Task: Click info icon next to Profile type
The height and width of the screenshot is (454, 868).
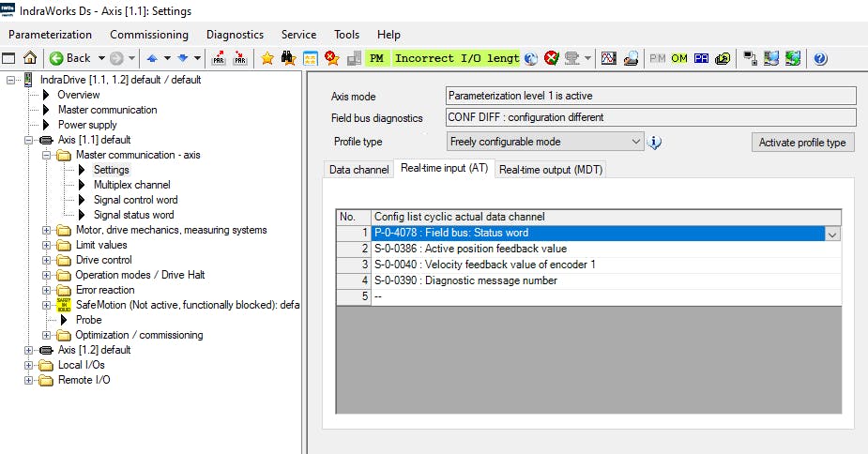Action: pyautogui.click(x=655, y=143)
